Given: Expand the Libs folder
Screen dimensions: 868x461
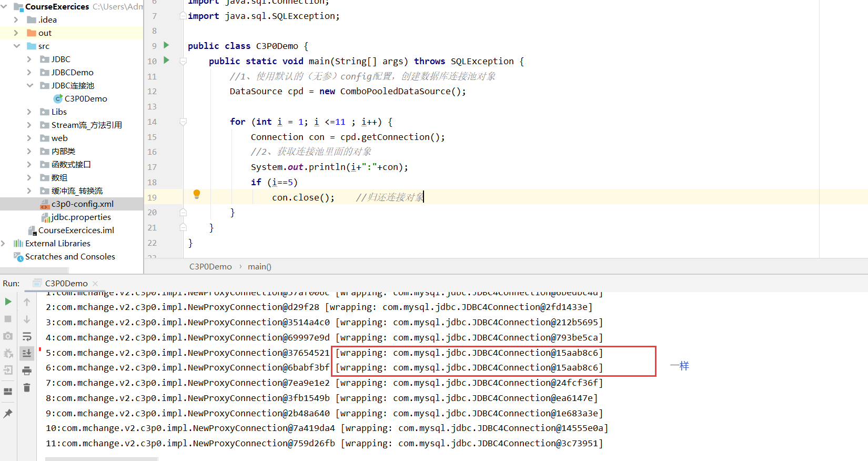Looking at the screenshot, I should [29, 112].
